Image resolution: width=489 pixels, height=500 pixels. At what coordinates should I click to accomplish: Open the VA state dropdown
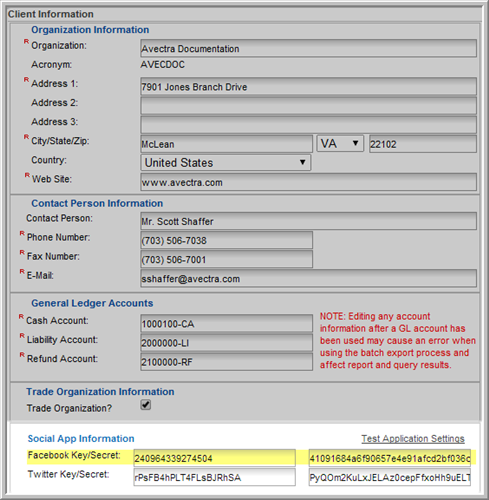[x=340, y=144]
